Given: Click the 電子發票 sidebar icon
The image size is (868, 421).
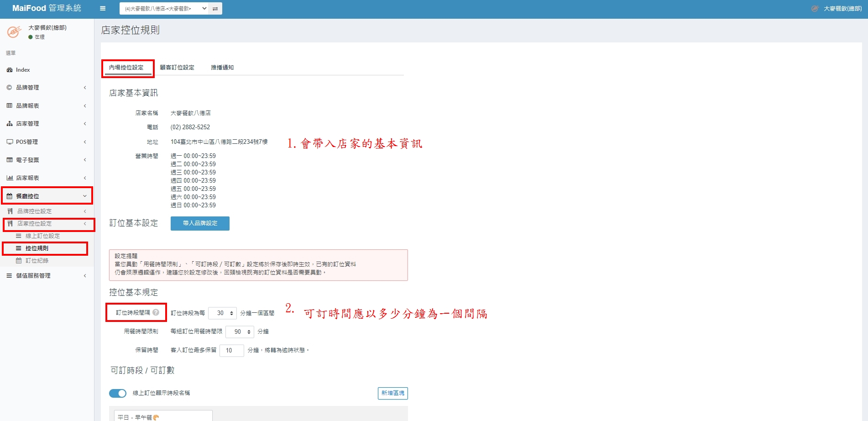Looking at the screenshot, I should [10, 160].
